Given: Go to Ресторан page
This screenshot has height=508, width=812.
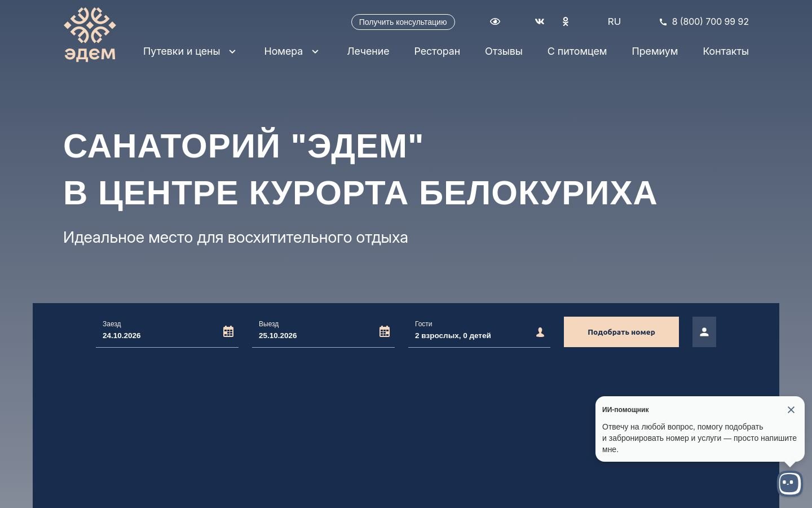Looking at the screenshot, I should tap(437, 51).
